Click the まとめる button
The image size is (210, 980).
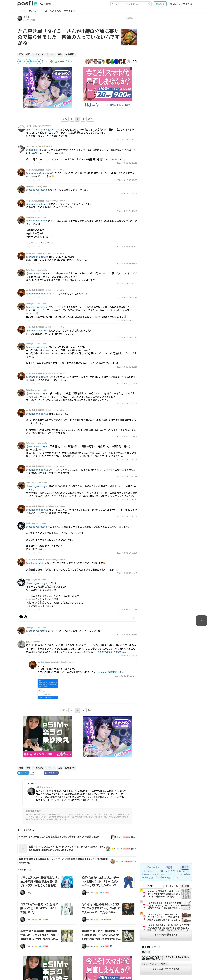click(x=160, y=4)
